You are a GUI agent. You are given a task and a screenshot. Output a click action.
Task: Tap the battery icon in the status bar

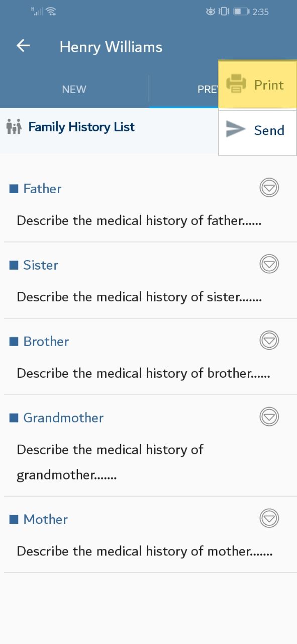pyautogui.click(x=241, y=11)
